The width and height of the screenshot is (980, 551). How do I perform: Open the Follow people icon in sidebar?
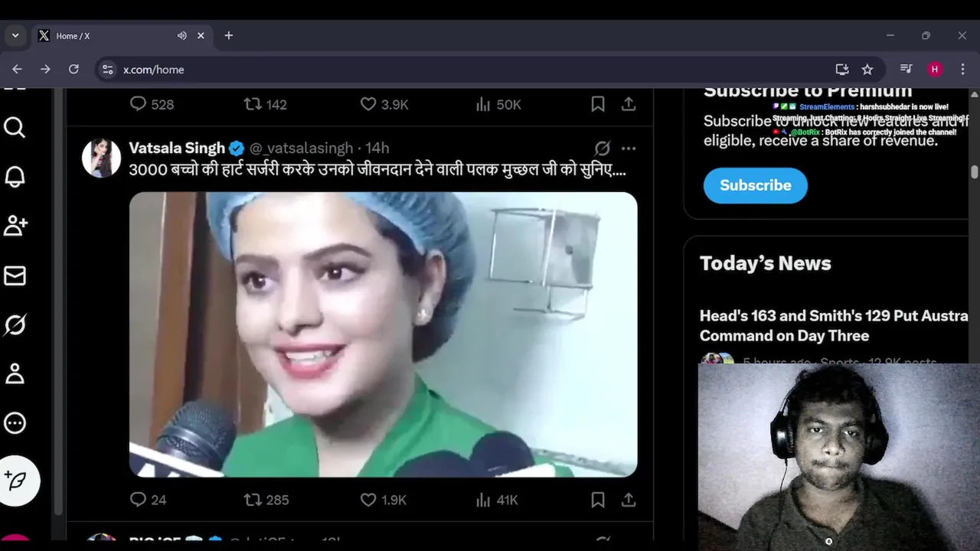15,226
